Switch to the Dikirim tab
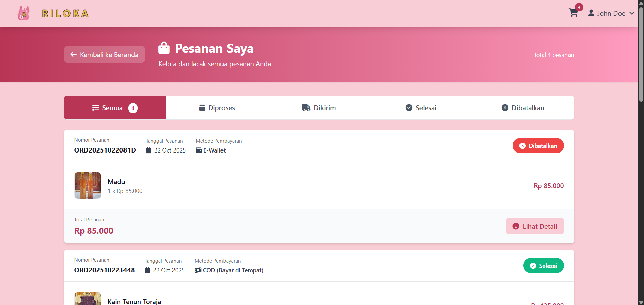This screenshot has height=305, width=644. [319, 108]
